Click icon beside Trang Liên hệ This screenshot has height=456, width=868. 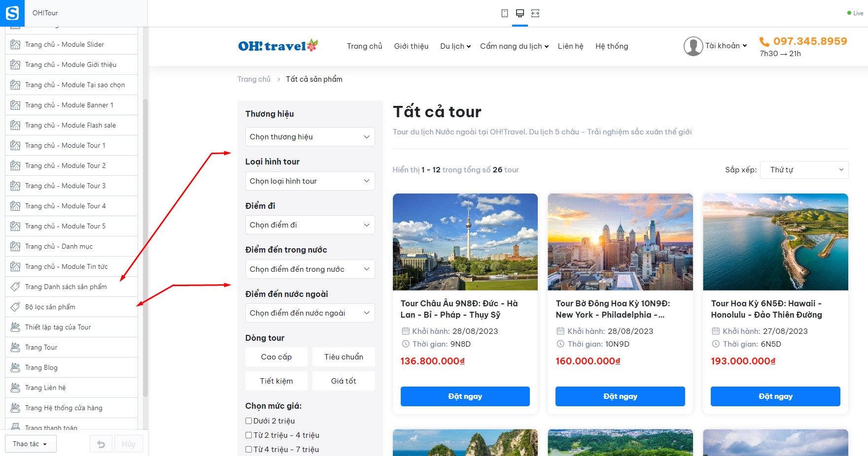pyautogui.click(x=15, y=388)
